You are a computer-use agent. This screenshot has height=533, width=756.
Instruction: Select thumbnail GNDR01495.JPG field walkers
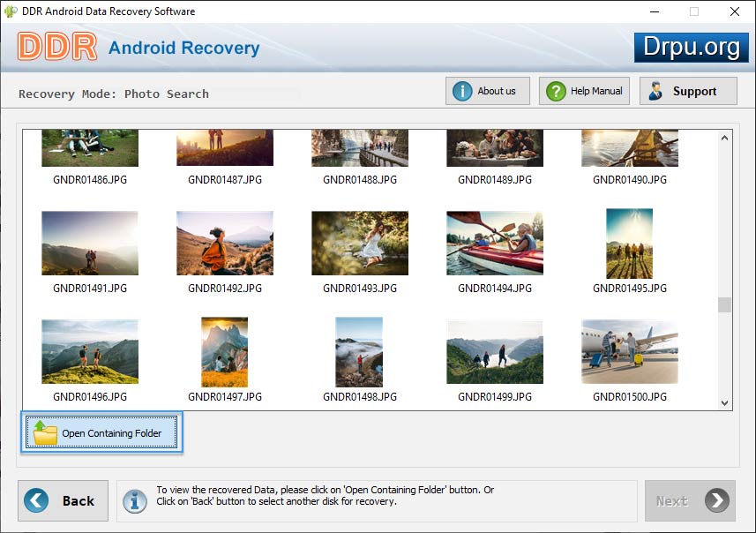point(630,243)
